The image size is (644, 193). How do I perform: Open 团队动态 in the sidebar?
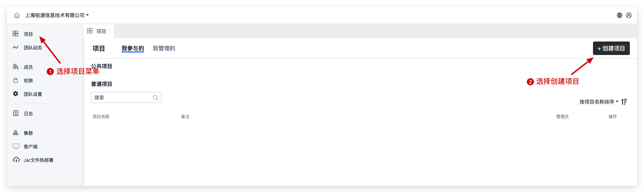33,48
